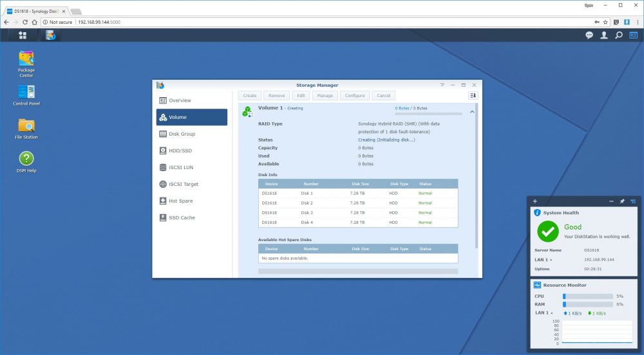Image resolution: width=644 pixels, height=355 pixels.
Task: Open the Disk Group section
Action: (192, 134)
